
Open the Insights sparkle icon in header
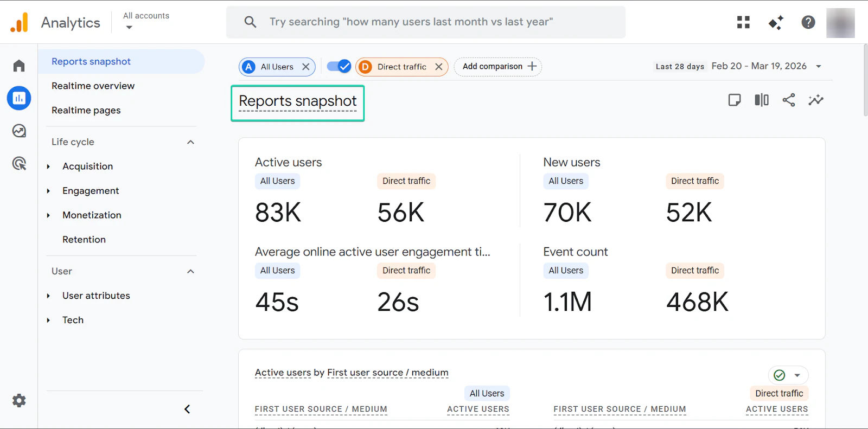pyautogui.click(x=776, y=22)
